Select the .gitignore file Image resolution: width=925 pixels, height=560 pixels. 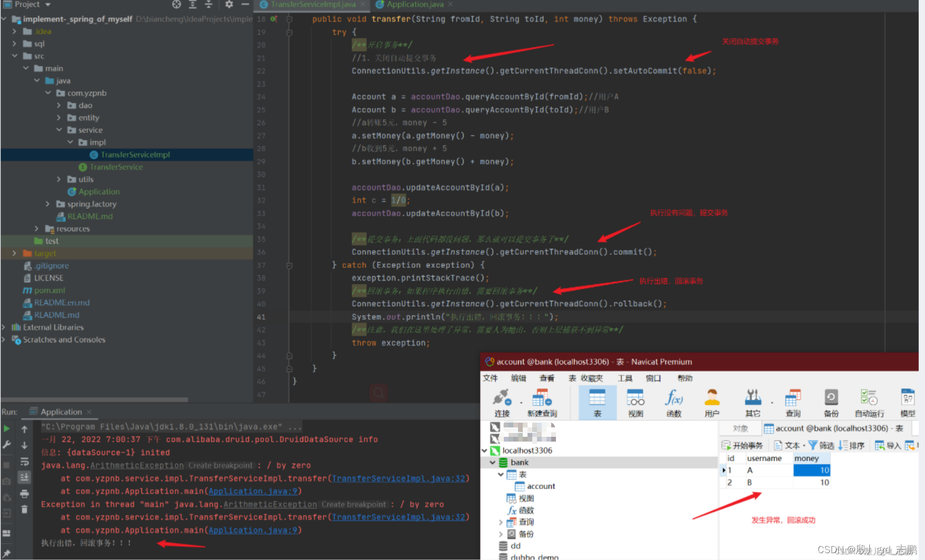pyautogui.click(x=52, y=266)
